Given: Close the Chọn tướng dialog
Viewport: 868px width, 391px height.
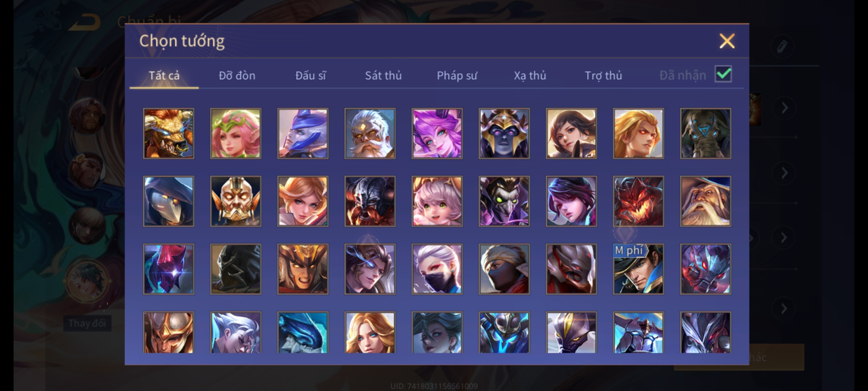Looking at the screenshot, I should pos(727,41).
